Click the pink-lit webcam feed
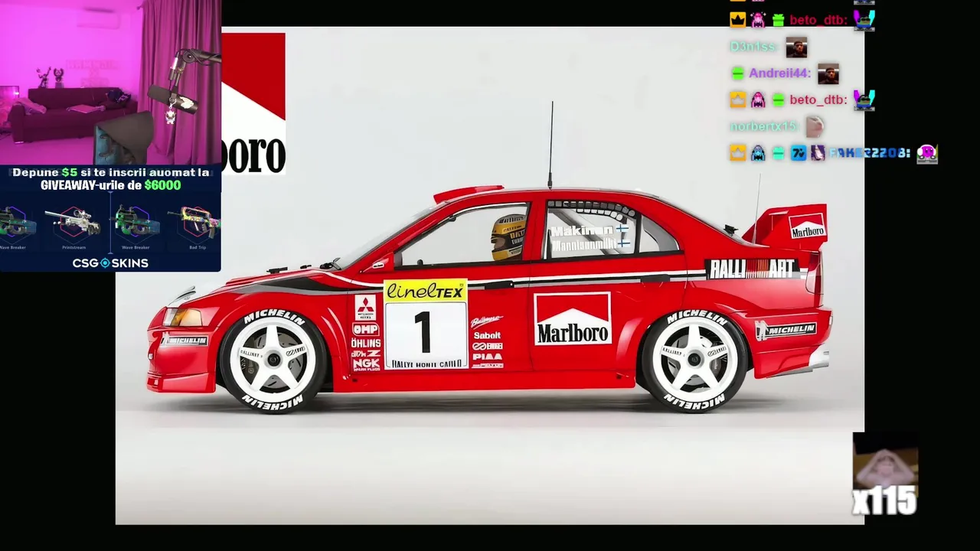The width and height of the screenshot is (980, 551). pyautogui.click(x=110, y=83)
